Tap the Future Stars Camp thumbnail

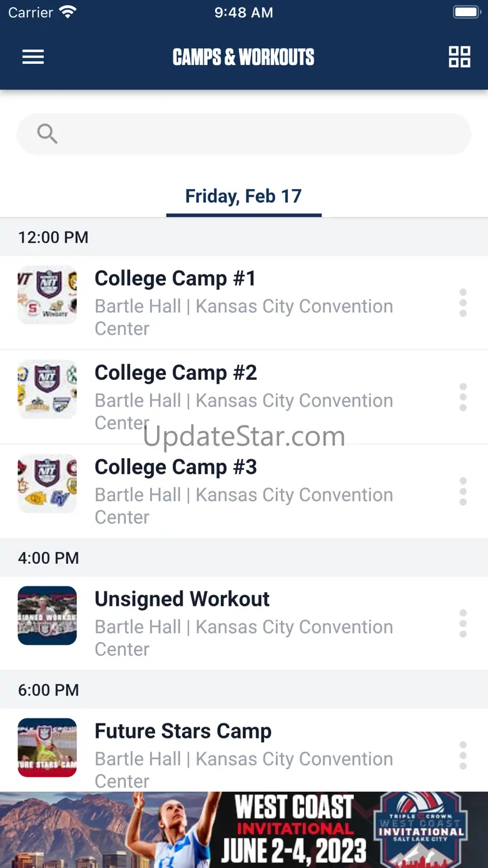click(x=48, y=748)
